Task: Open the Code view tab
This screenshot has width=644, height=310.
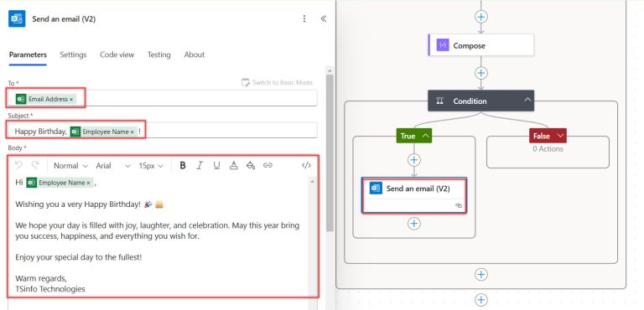Action: [x=117, y=54]
